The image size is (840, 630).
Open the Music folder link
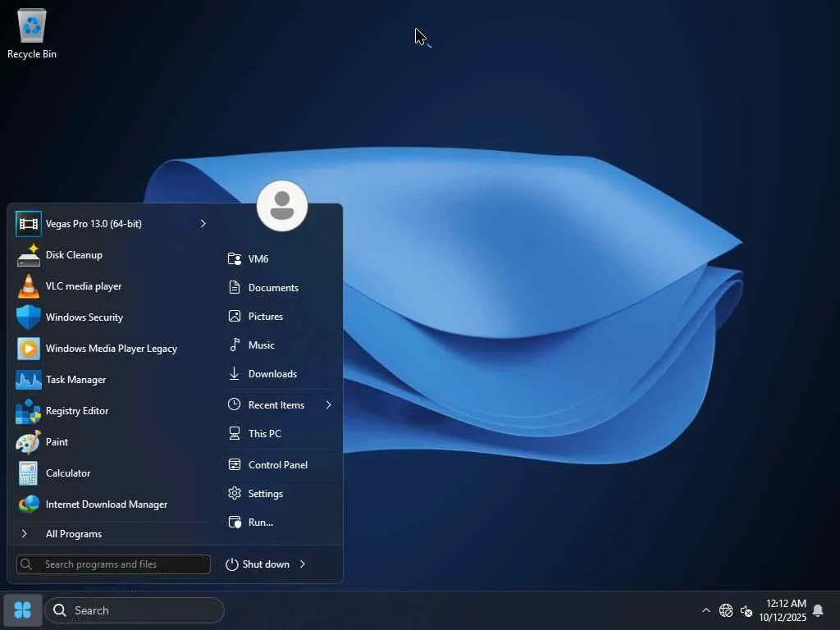point(279,345)
